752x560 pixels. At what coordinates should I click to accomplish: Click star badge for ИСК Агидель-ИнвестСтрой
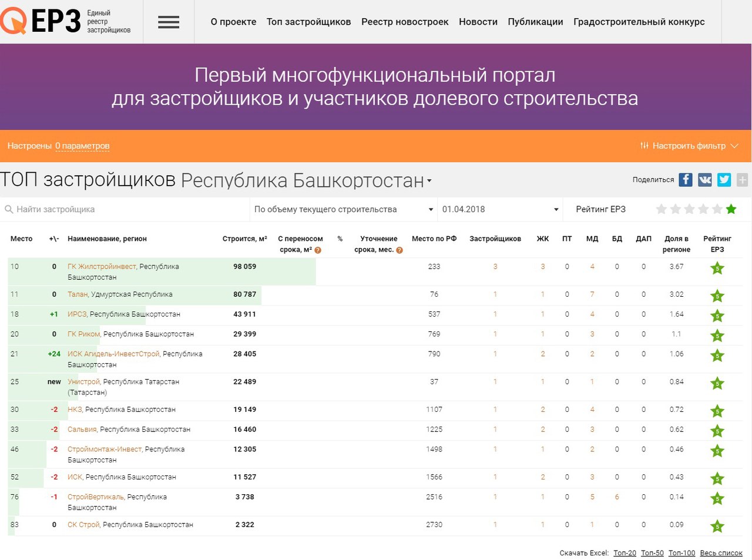[717, 356]
